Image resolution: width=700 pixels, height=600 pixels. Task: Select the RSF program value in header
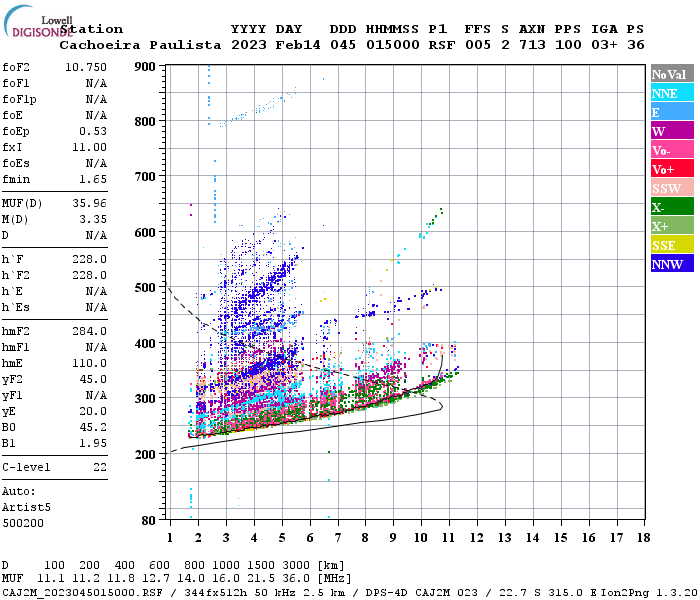point(442,45)
